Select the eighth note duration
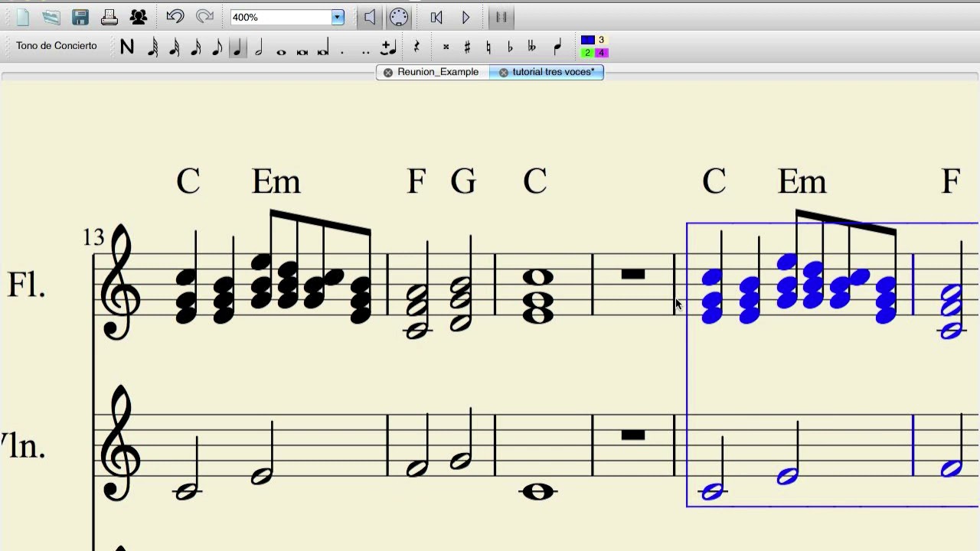 pyautogui.click(x=217, y=47)
